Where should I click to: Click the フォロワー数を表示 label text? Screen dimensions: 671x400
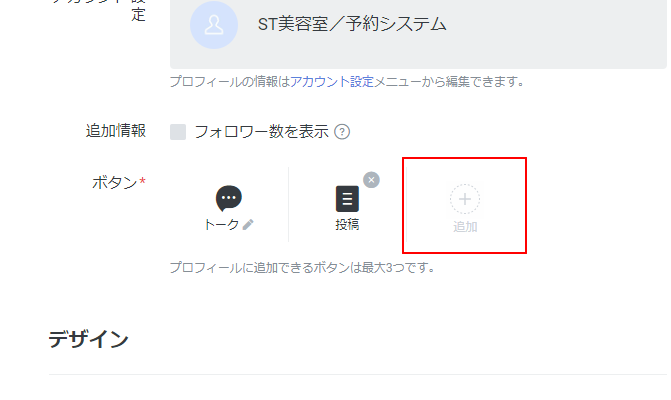click(x=261, y=132)
